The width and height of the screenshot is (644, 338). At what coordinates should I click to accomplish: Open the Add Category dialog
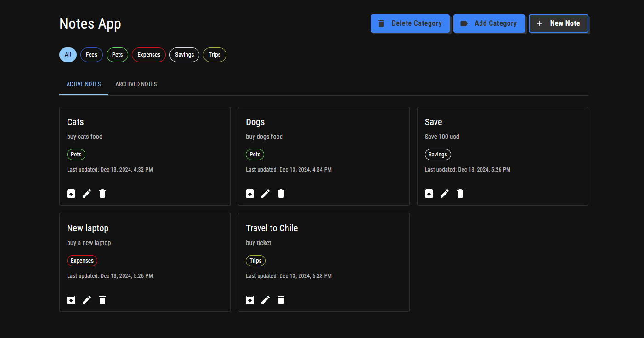point(489,23)
